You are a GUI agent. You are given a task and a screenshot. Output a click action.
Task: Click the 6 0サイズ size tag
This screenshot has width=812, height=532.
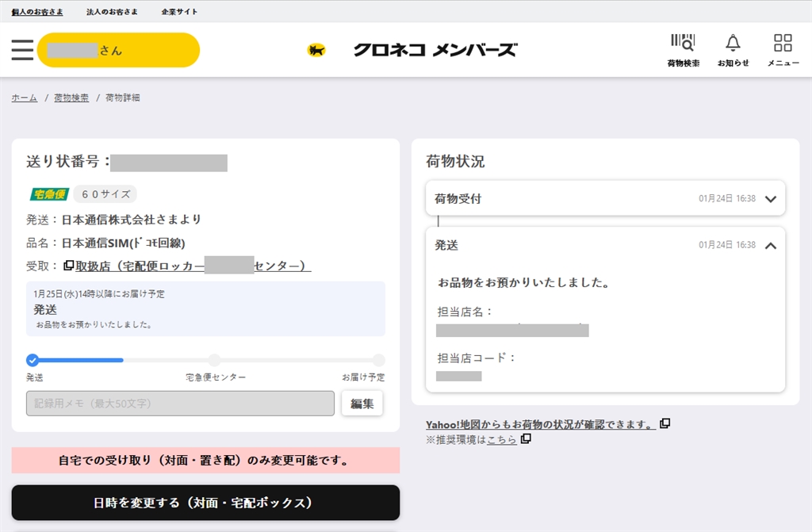pos(105,194)
